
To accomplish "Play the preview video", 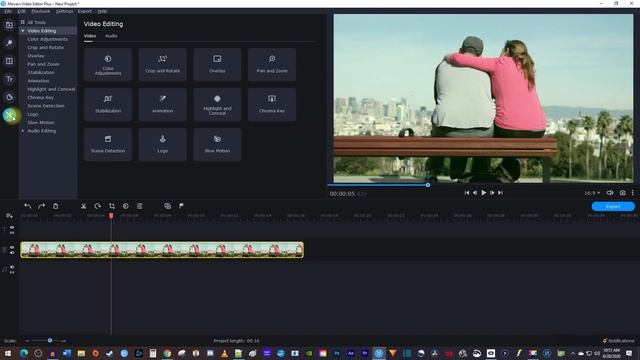I will (484, 193).
